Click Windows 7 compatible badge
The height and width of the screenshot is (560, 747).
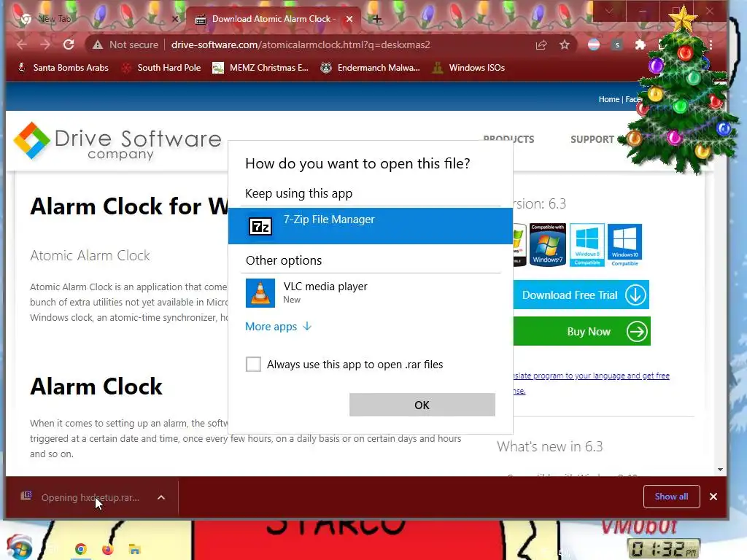click(x=548, y=245)
